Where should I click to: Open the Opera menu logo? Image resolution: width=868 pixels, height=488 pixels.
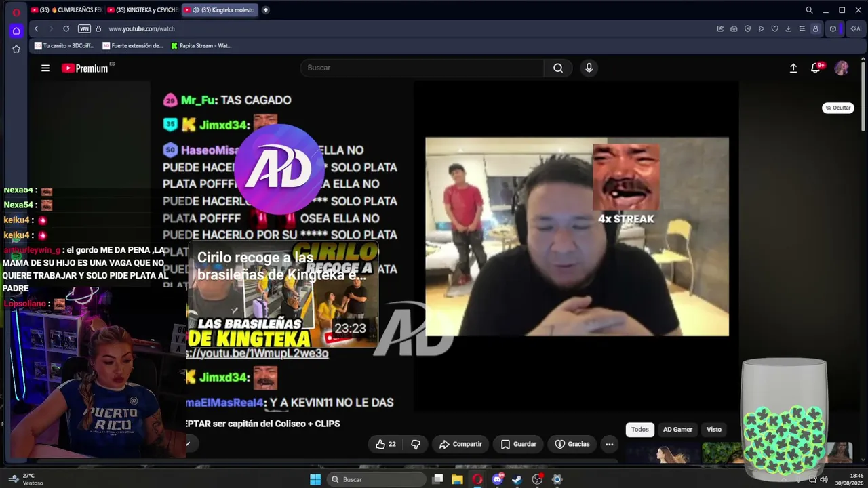(16, 12)
